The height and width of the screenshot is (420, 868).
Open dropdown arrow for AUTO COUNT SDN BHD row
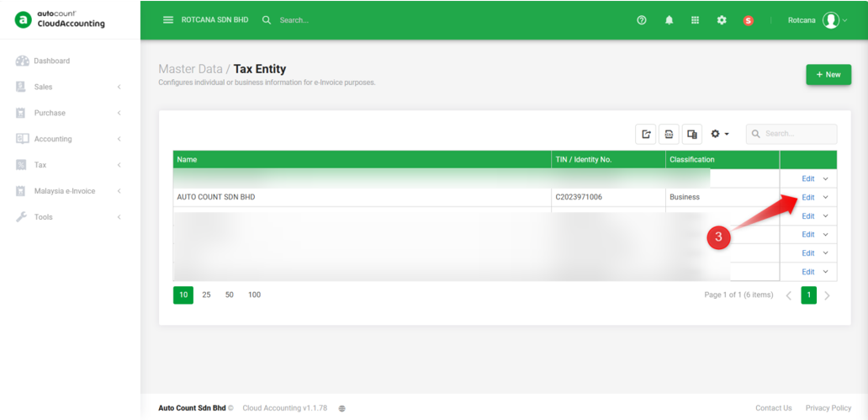coord(825,197)
